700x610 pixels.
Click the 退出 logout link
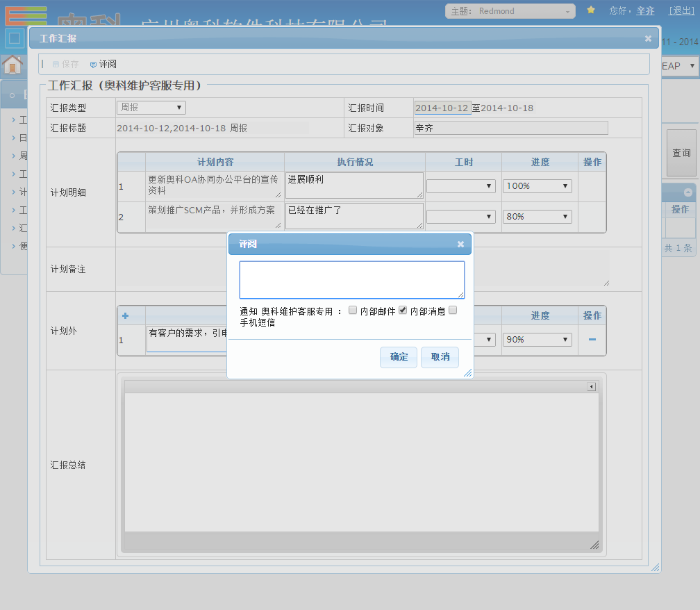point(680,10)
